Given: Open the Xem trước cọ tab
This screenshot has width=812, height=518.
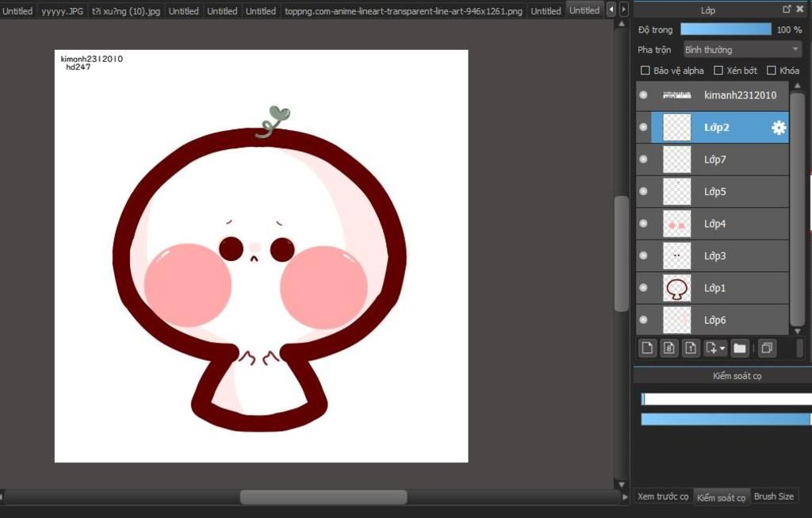Looking at the screenshot, I should click(x=663, y=497).
